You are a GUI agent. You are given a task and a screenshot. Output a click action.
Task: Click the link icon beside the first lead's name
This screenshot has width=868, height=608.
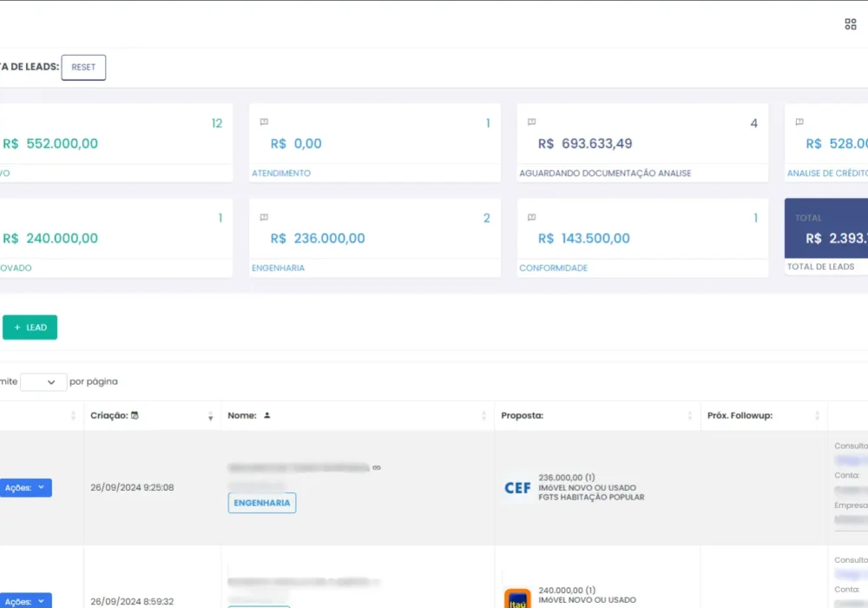[376, 467]
